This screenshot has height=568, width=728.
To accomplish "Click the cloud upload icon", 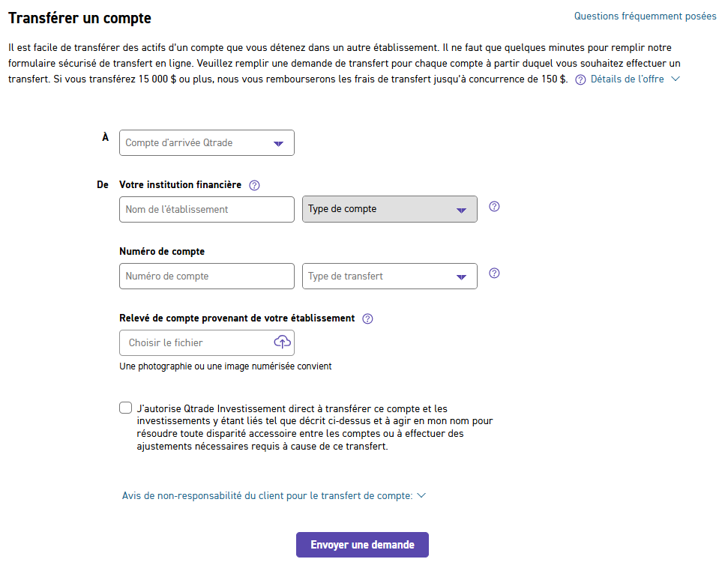I will 283,342.
